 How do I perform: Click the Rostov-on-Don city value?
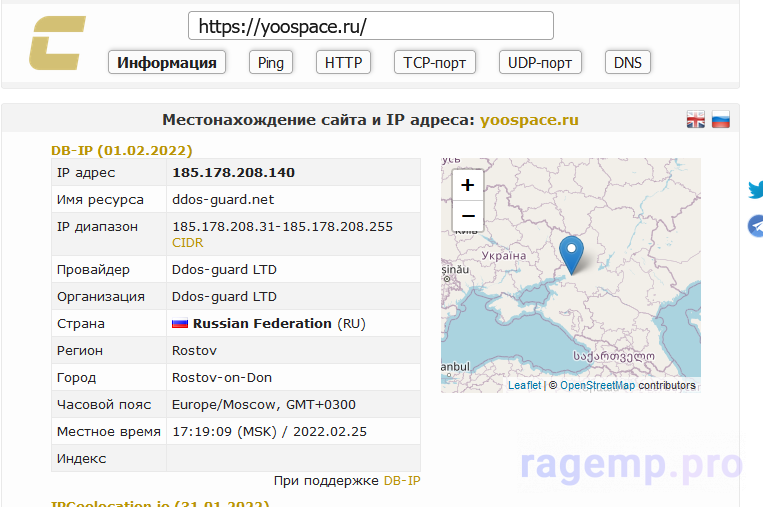tap(222, 378)
